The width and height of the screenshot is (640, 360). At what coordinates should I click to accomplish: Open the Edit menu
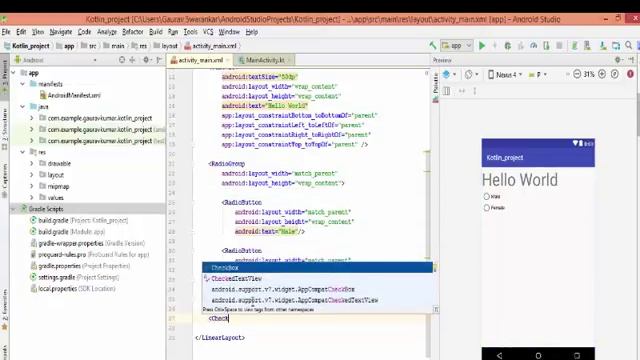(x=21, y=32)
